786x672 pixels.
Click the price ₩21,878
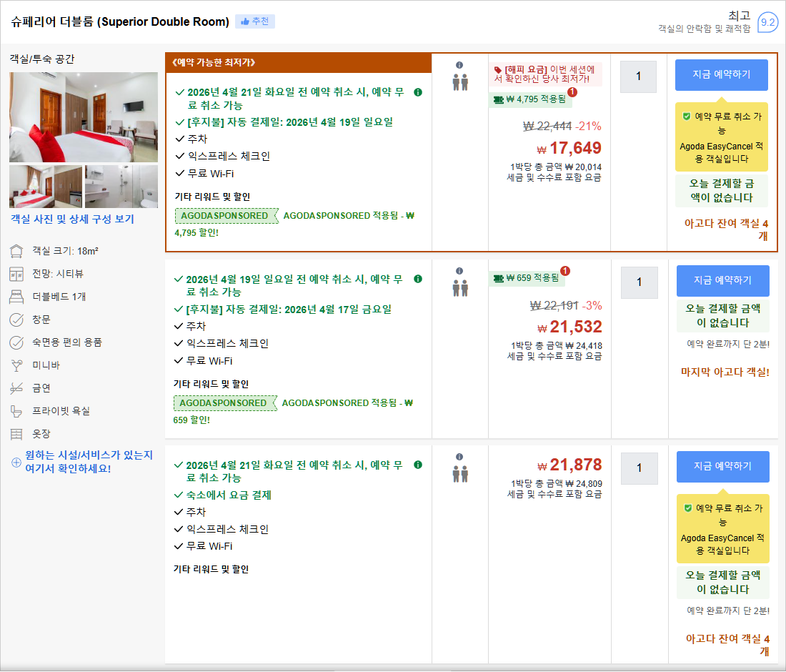point(569,465)
